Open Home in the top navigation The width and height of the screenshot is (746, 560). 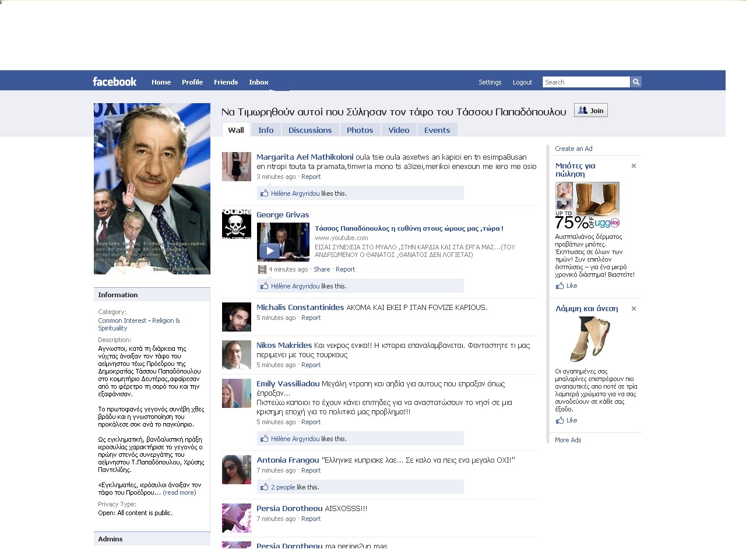pyautogui.click(x=161, y=82)
